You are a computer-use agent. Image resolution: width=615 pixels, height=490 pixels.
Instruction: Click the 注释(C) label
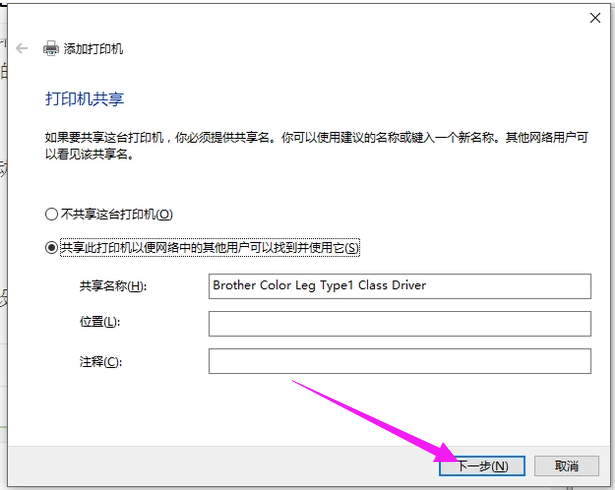point(99,360)
